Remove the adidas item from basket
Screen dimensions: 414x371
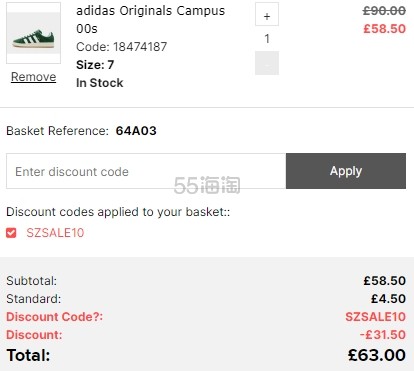click(x=33, y=77)
